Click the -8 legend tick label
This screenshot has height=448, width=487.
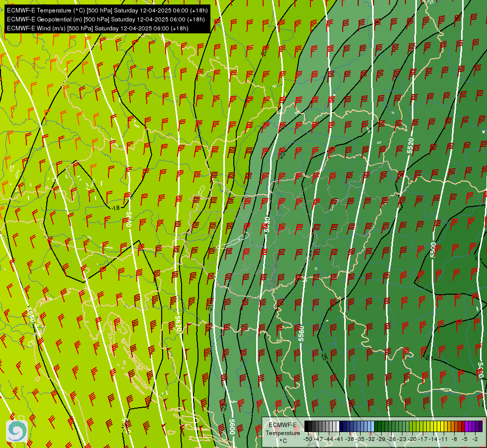coord(454,439)
